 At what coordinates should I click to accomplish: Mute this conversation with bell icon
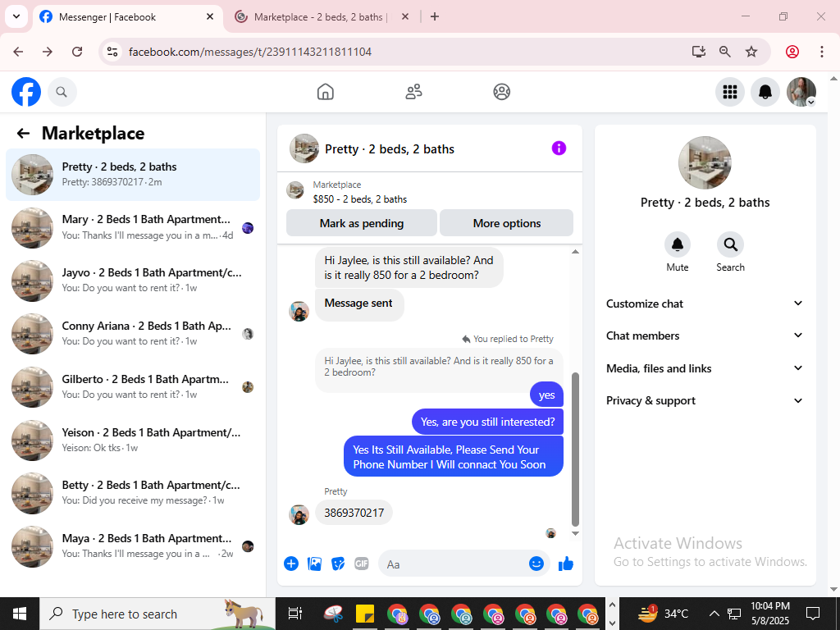click(677, 244)
